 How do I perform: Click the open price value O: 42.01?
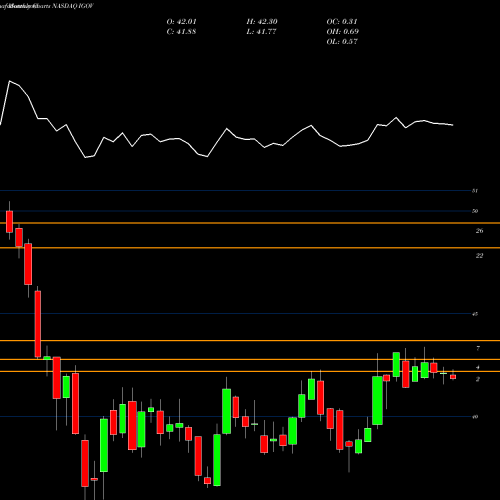point(181,22)
